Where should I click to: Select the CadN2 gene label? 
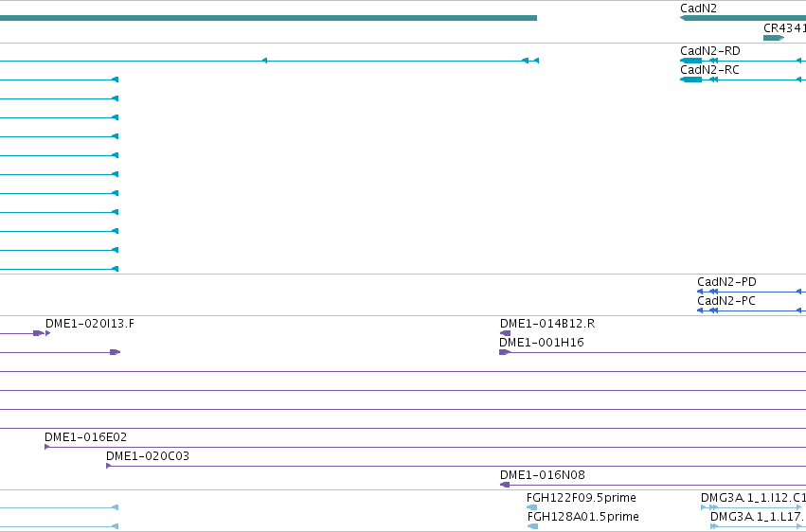click(x=698, y=9)
